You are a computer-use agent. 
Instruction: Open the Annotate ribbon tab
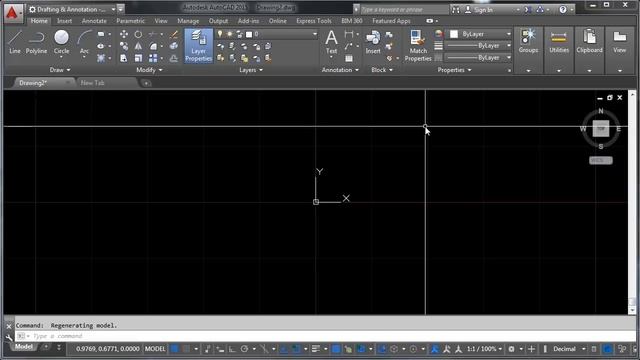(x=94, y=21)
